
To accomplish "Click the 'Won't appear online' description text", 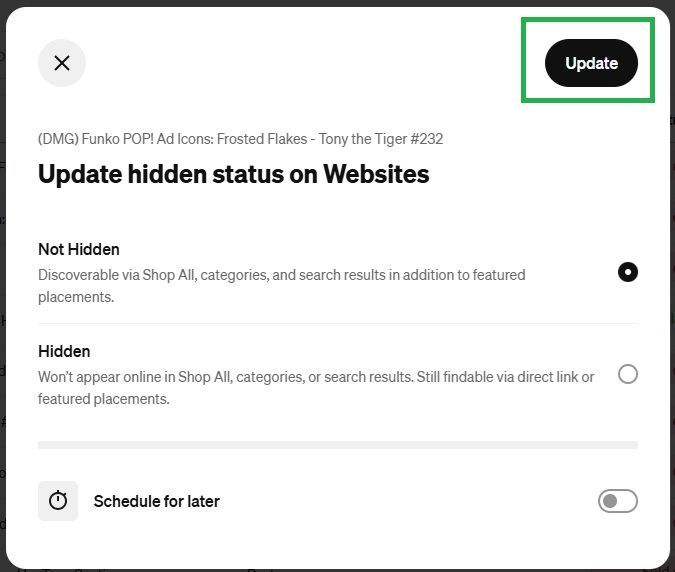I will pos(316,388).
